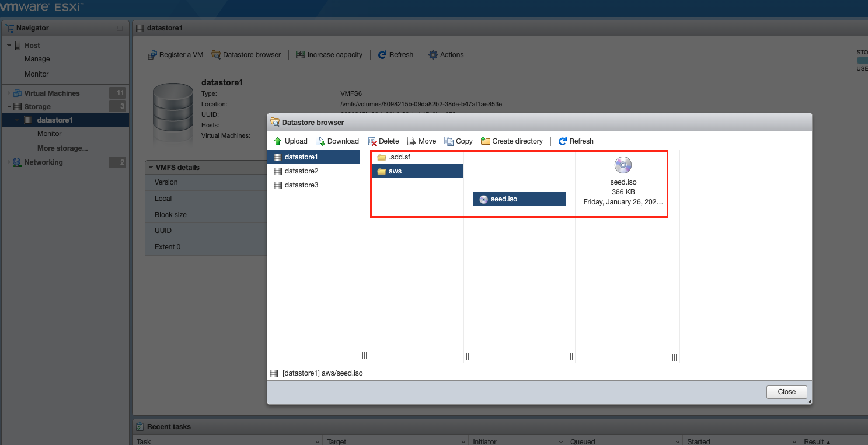Click the Delete icon in toolbar
This screenshot has height=445, width=868.
click(372, 141)
